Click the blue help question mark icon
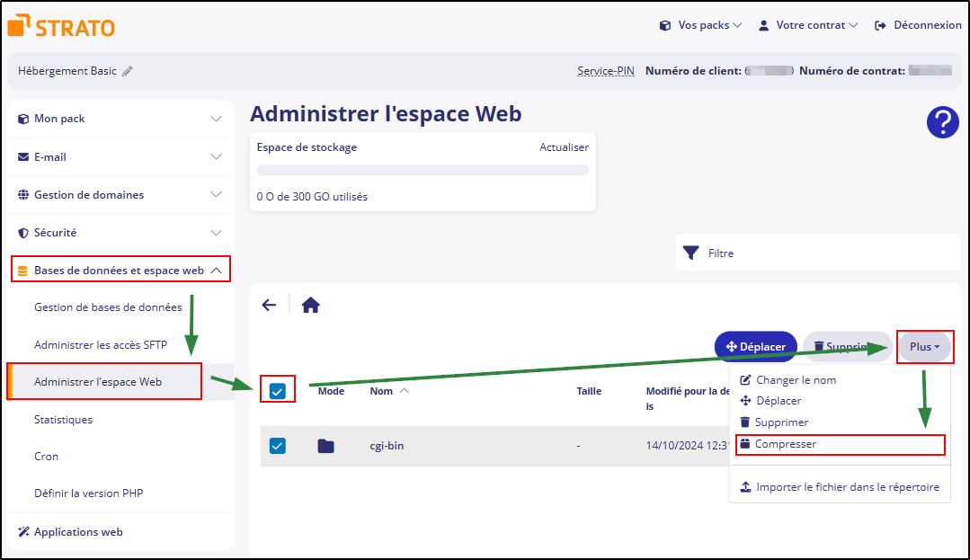 tap(942, 122)
